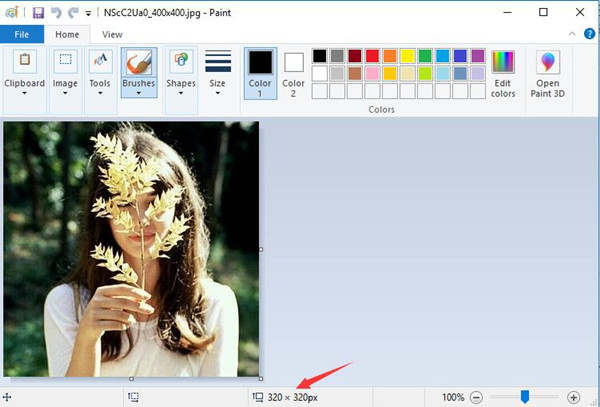
Task: Select the Color 2 button
Action: point(293,73)
